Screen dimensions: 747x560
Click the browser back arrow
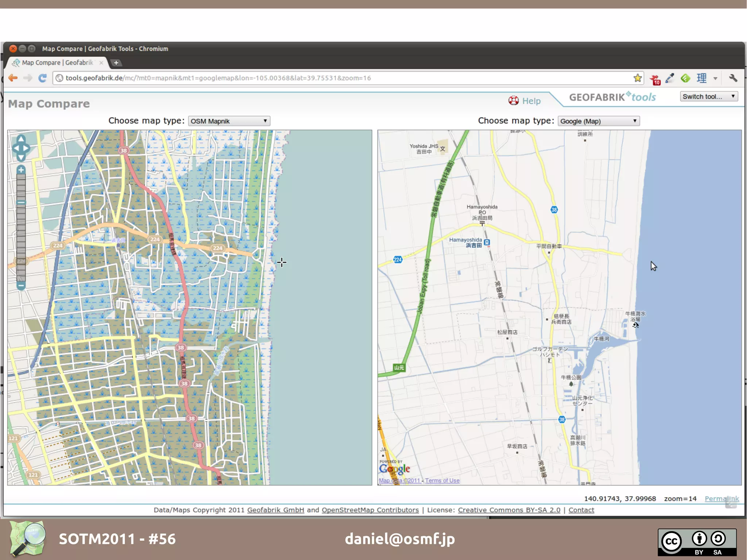tap(13, 78)
